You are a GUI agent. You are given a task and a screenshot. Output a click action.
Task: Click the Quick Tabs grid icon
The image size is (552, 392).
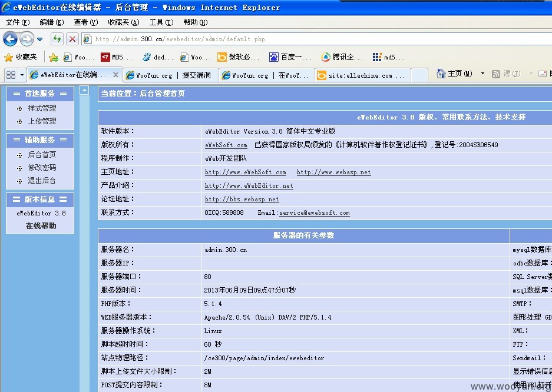11,75
